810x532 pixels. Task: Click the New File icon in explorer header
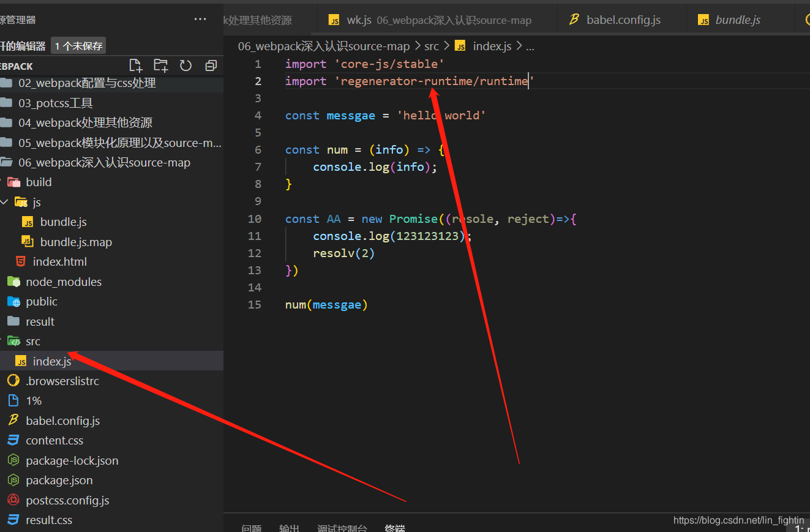(x=135, y=66)
